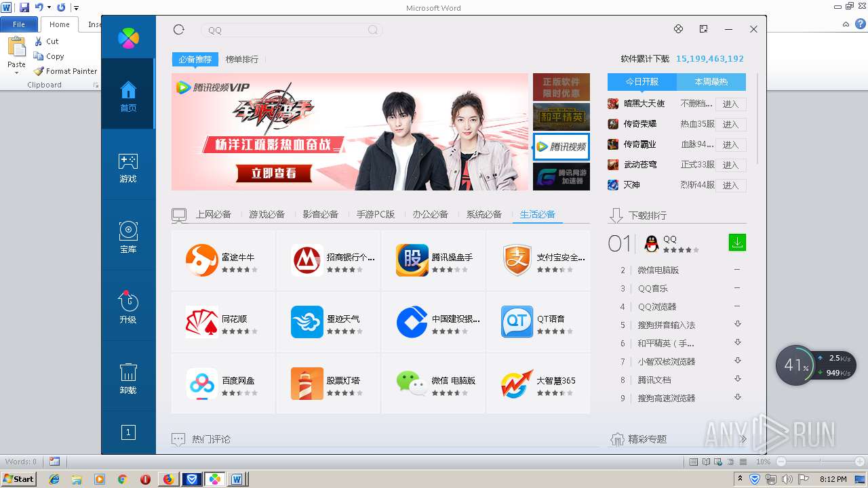Click download arrow for 小智双核浏览器
The height and width of the screenshot is (488, 868).
(737, 361)
